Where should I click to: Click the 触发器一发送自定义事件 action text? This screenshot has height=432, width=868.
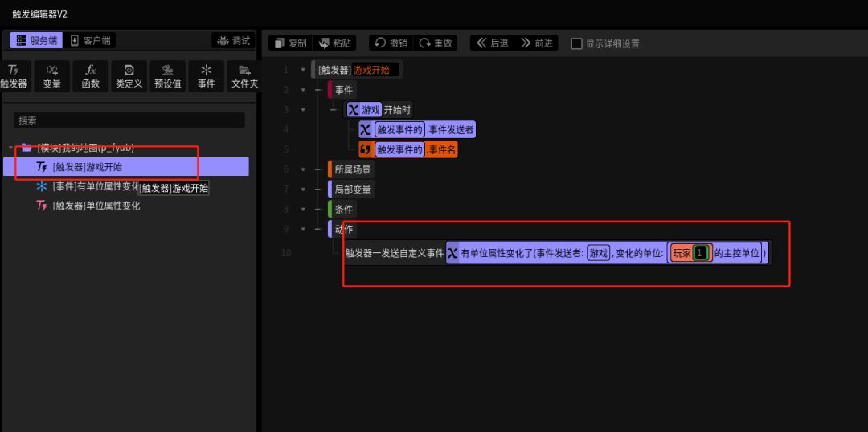394,253
